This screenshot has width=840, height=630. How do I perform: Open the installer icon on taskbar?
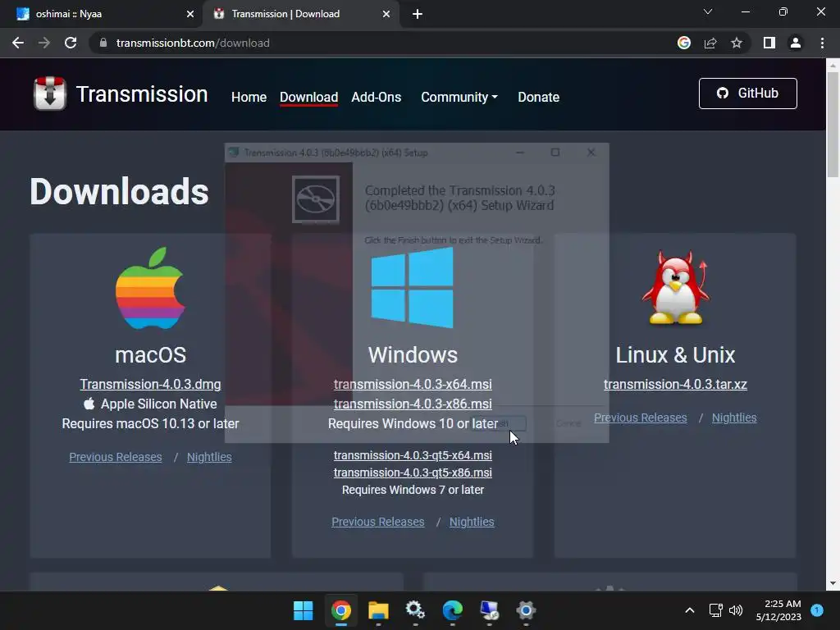point(489,610)
